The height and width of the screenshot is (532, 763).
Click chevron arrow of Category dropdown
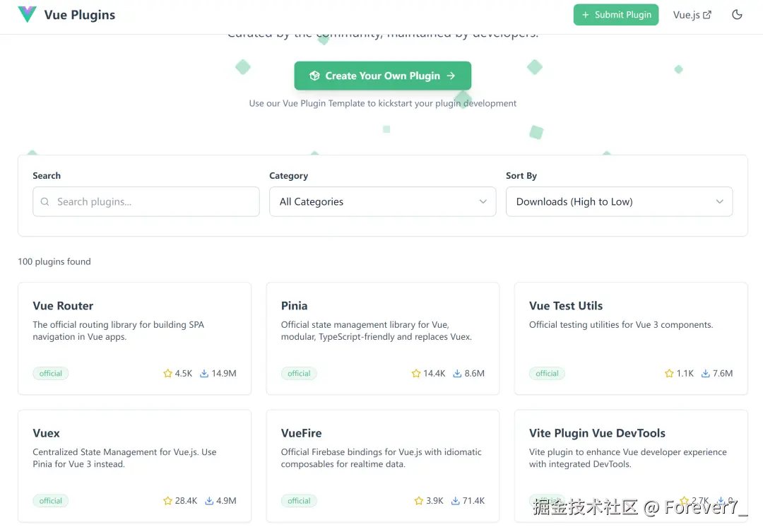pyautogui.click(x=483, y=201)
